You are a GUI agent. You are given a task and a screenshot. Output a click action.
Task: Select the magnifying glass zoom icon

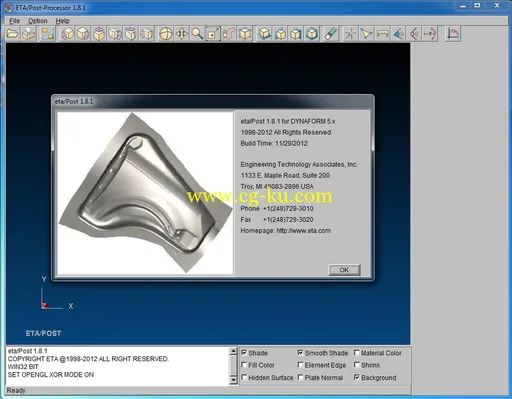197,34
